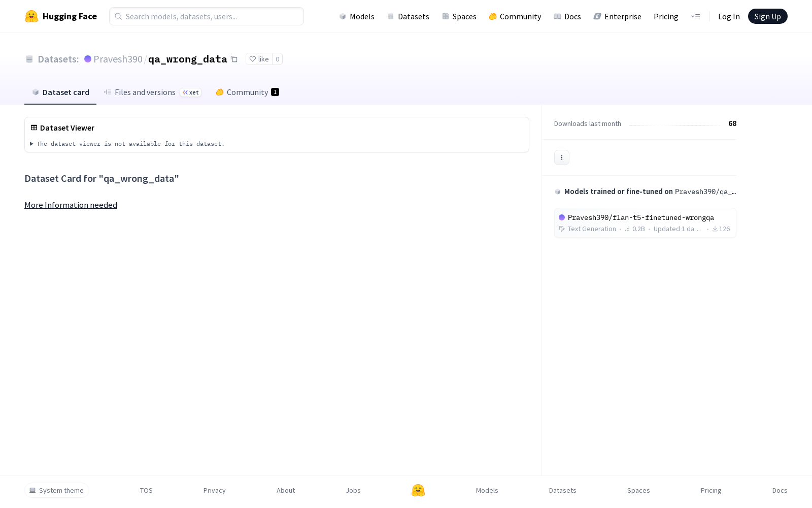Click the Log In link

729,16
